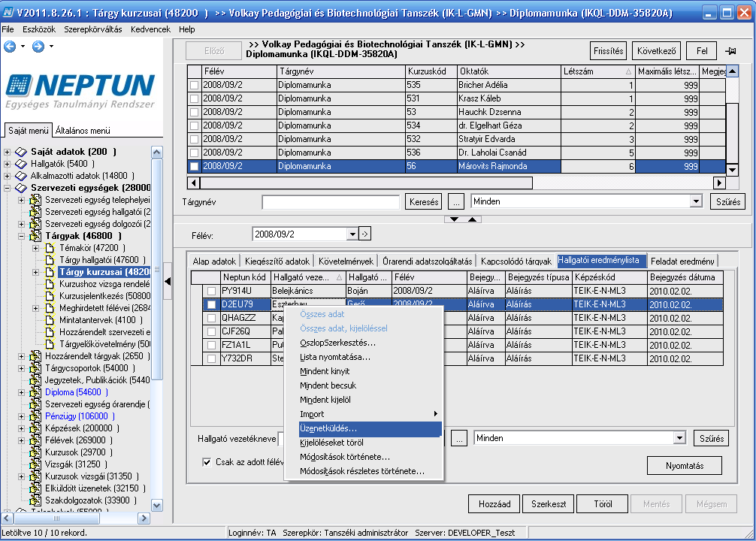
Task: Click the forward navigation arrow icon
Action: pos(38,47)
